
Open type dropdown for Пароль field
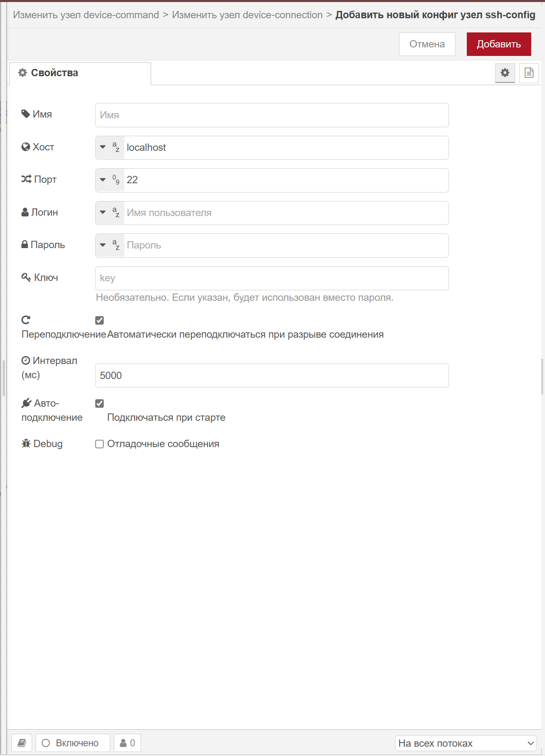pyautogui.click(x=110, y=245)
